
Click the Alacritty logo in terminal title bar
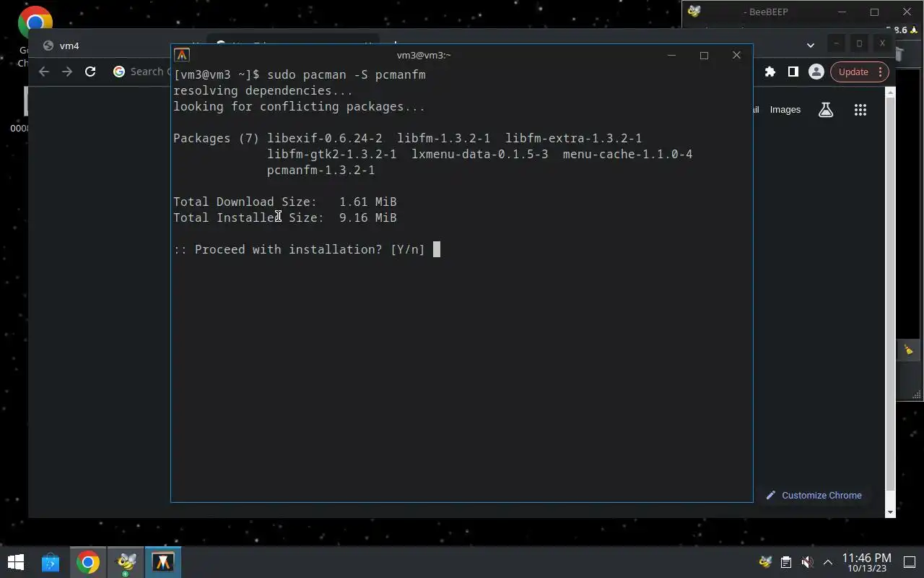182,55
